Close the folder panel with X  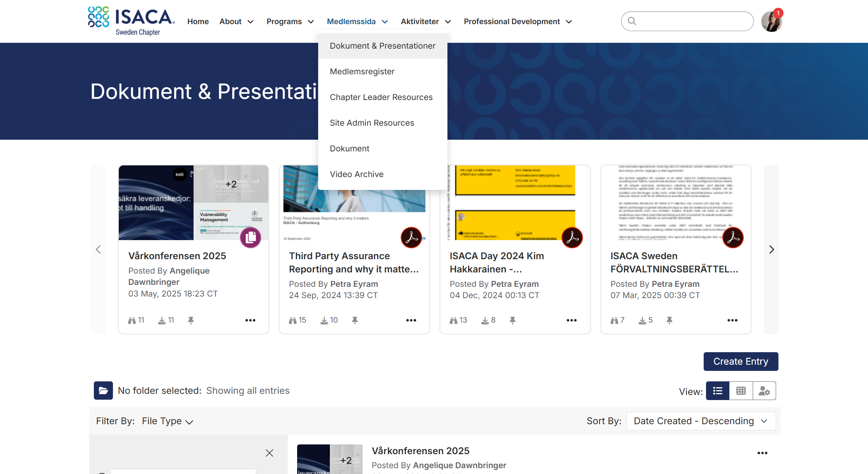tap(269, 453)
